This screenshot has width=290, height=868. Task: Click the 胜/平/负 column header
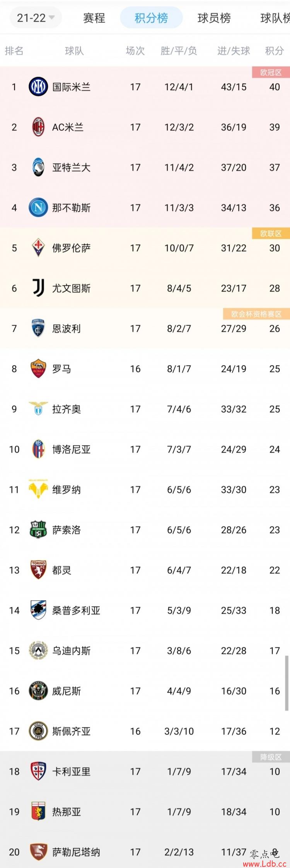point(179,51)
